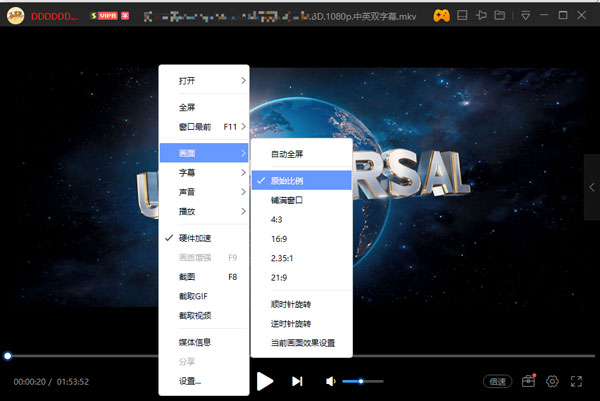Open the main menu dropdown triangle in title bar

point(526,16)
